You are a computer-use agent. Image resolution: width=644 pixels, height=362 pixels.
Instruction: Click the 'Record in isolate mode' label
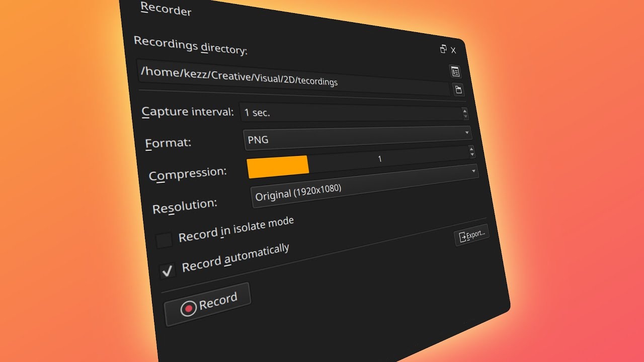(236, 229)
